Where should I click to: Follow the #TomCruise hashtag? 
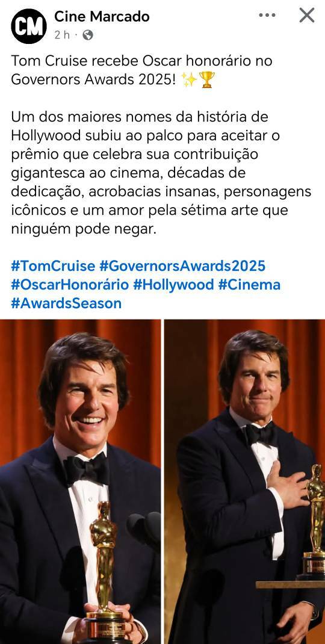53,266
